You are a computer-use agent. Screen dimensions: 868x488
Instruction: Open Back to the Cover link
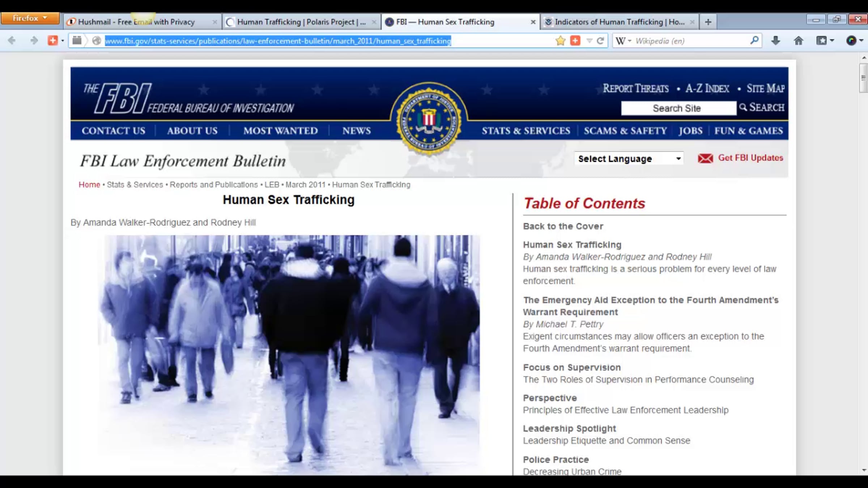pos(563,226)
